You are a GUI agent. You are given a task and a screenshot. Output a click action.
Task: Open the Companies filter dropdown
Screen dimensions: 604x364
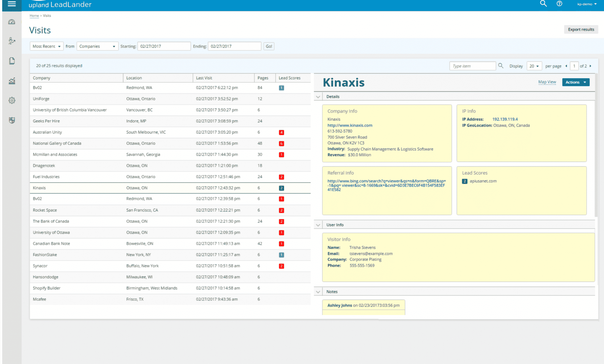click(x=97, y=46)
